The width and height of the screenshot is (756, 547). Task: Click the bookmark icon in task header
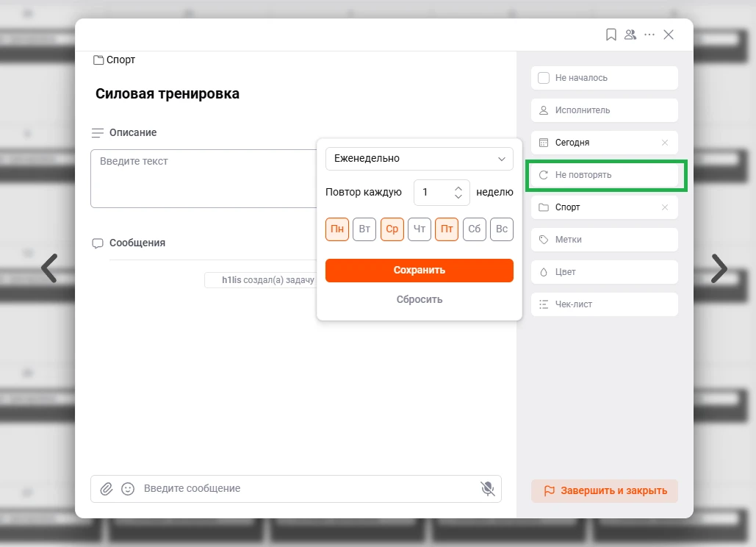click(611, 35)
